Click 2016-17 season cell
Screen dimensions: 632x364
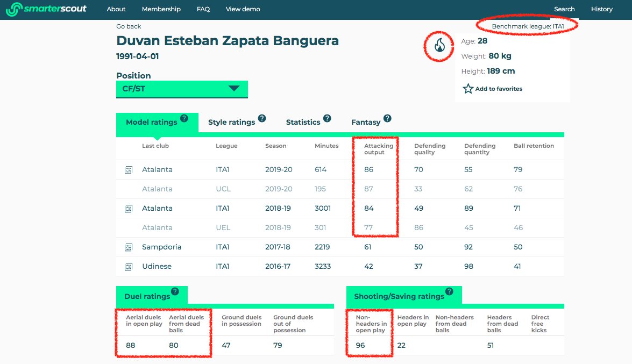[278, 267]
